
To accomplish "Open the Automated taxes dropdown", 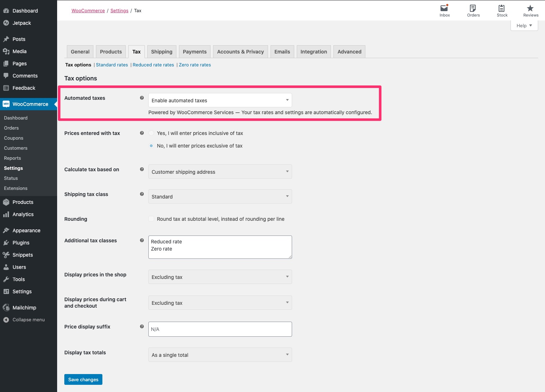I will [220, 100].
